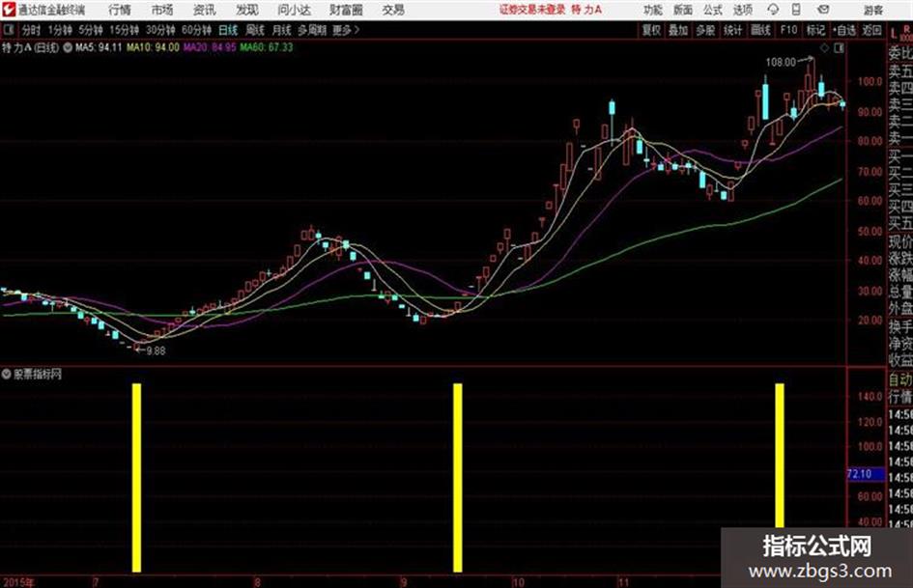Screen dimensions: 913x588
Task: Click the 通达信 app logo icon
Action: 9,10
